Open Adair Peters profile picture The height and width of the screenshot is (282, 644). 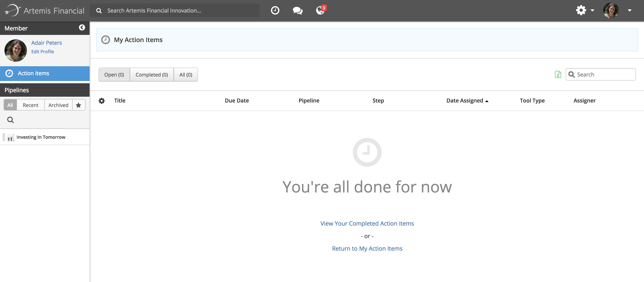[15, 50]
